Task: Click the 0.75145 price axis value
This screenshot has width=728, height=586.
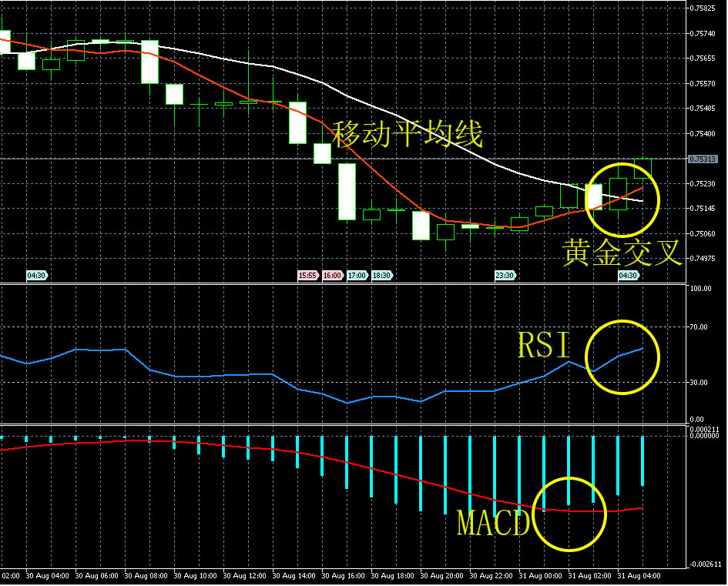Action: [703, 209]
